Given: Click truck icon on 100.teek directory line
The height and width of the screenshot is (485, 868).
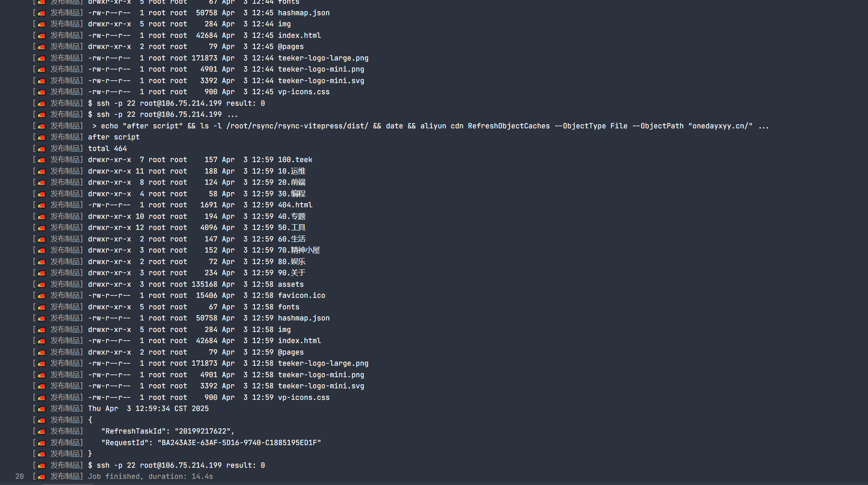Looking at the screenshot, I should coord(42,160).
